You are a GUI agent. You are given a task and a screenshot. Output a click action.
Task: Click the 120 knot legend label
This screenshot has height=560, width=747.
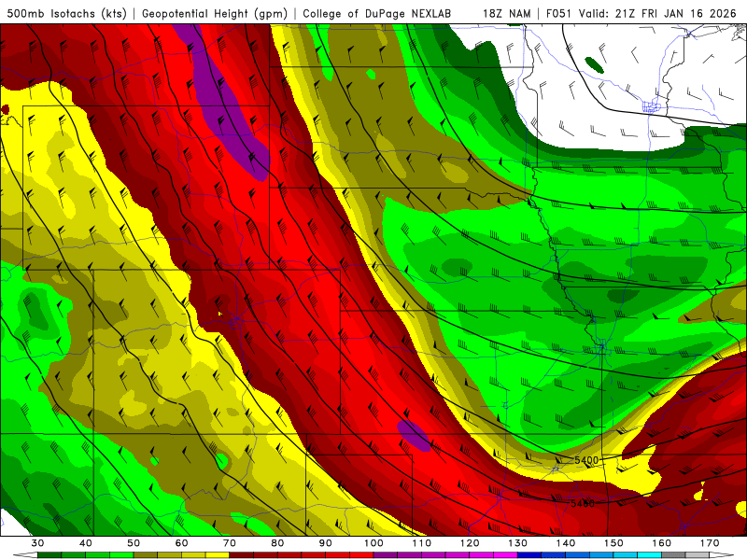coord(470,543)
